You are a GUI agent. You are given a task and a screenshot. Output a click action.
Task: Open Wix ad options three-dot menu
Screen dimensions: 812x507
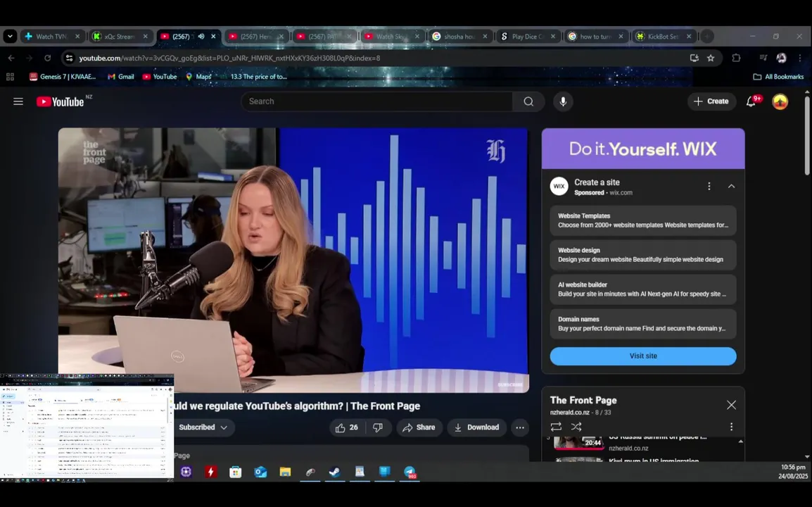click(709, 186)
